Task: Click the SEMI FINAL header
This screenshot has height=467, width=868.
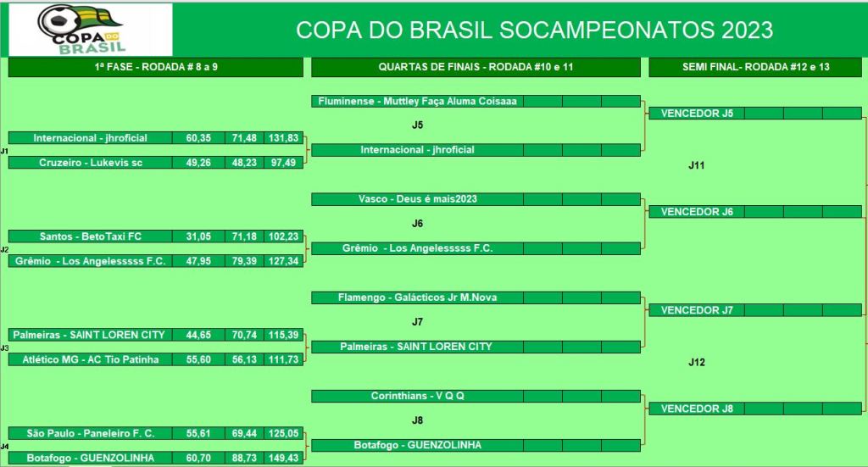Action: tap(757, 66)
